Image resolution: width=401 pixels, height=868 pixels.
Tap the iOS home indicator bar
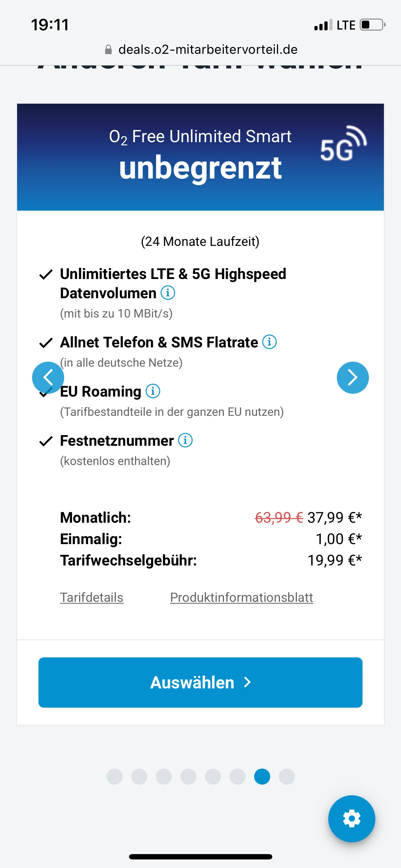click(x=200, y=857)
